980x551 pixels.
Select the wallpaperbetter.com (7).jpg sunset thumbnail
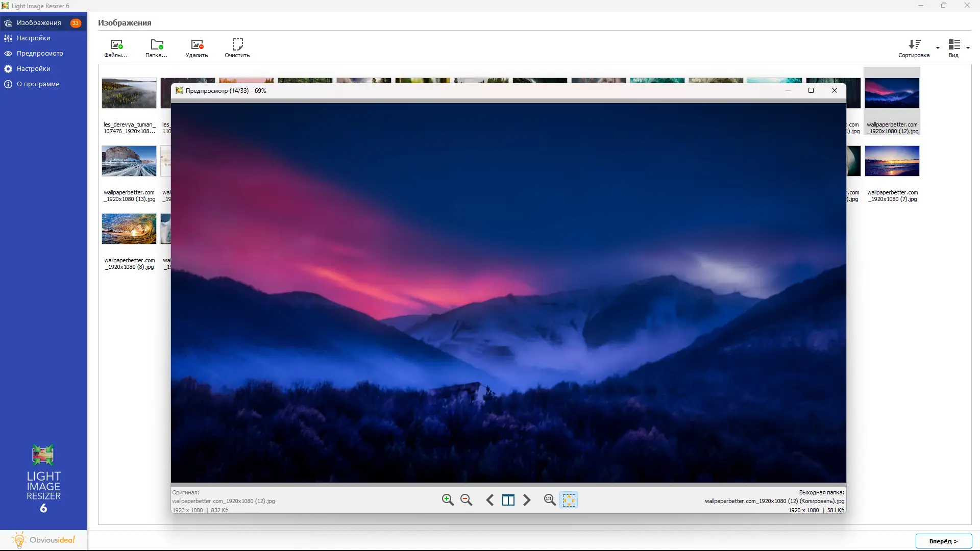point(892,161)
